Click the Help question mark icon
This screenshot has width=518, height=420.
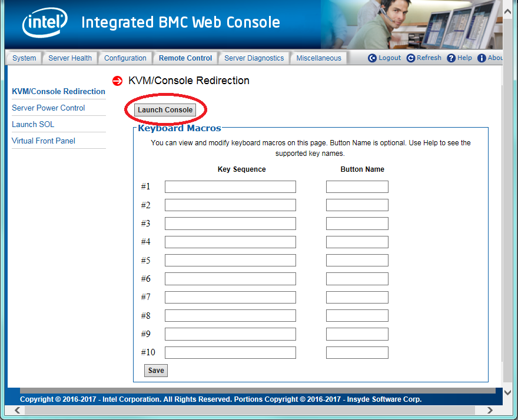pos(451,58)
